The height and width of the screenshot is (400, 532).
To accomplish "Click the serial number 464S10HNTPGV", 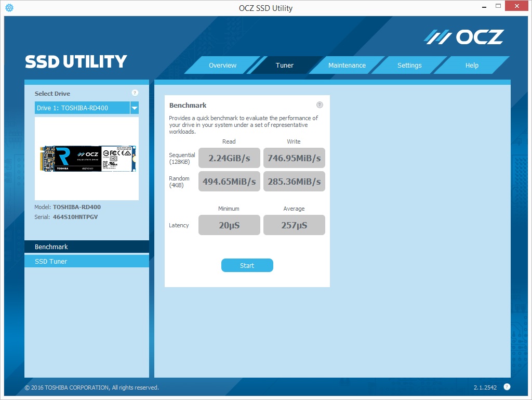I will tap(75, 217).
